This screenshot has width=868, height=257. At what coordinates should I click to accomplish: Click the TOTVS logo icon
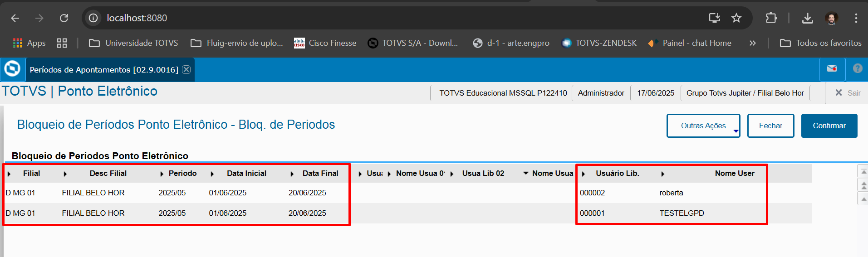12,69
